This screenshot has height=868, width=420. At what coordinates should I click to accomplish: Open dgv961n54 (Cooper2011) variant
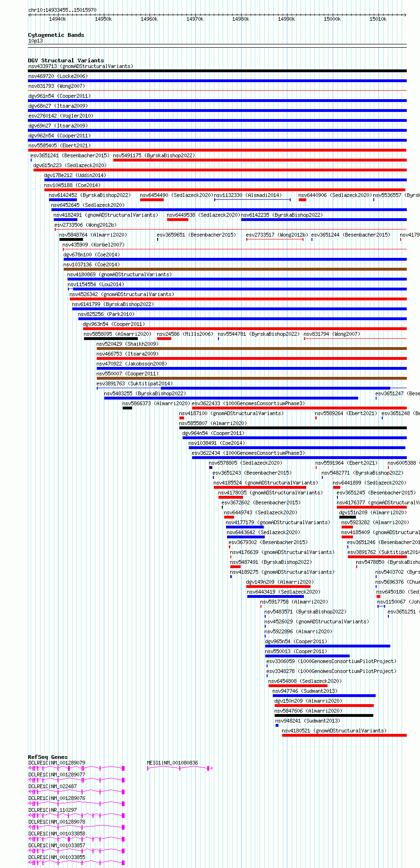click(59, 96)
